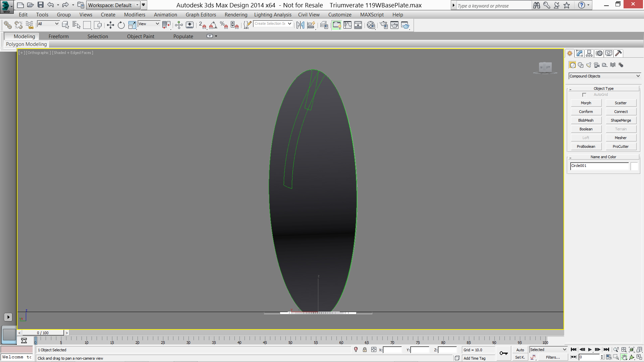Click the time slider 0 / 100 handle
644x362 pixels.
pyautogui.click(x=43, y=333)
